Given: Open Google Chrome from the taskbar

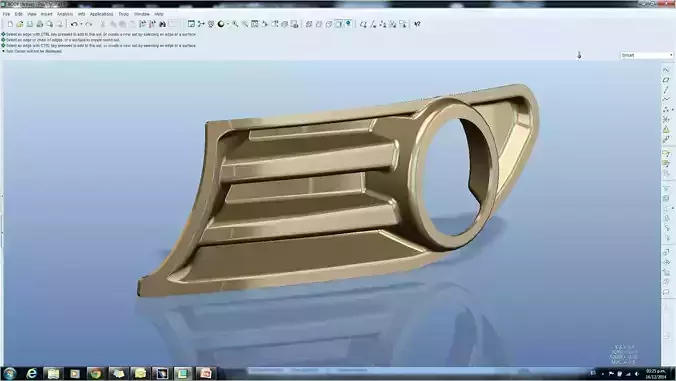Looking at the screenshot, I should coord(96,373).
